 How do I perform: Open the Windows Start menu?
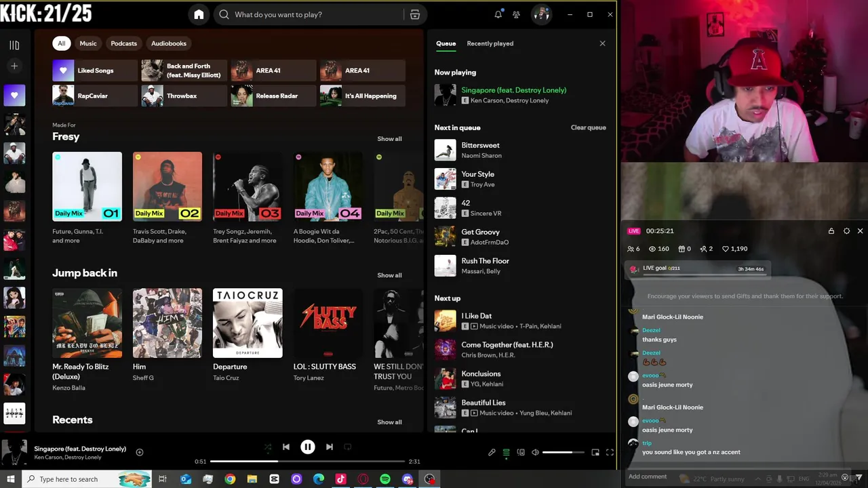(x=11, y=479)
